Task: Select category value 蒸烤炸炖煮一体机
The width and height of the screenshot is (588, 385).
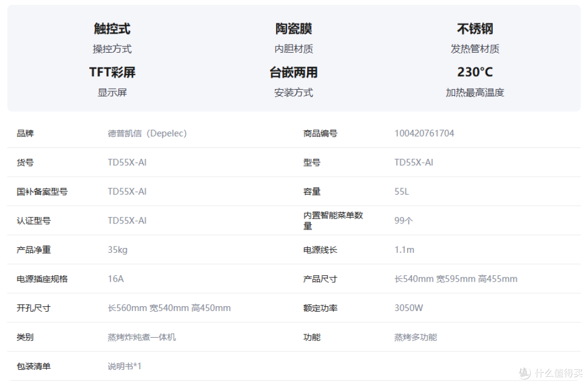Action: (142, 337)
